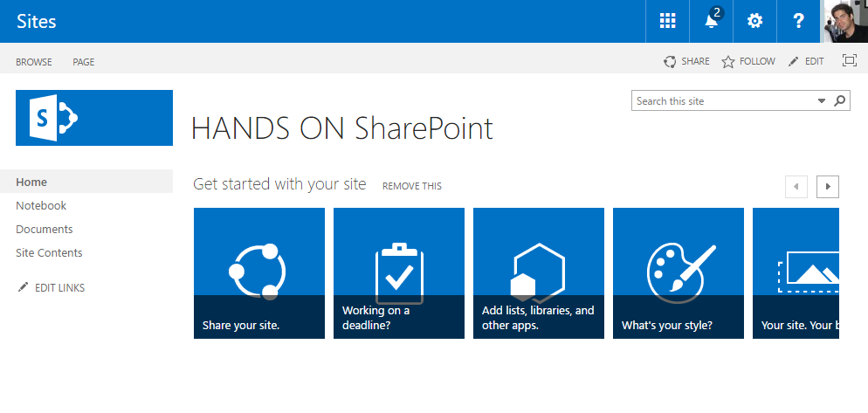The height and width of the screenshot is (413, 868).
Task: Click the REMOVE THIS link
Action: [x=412, y=186]
